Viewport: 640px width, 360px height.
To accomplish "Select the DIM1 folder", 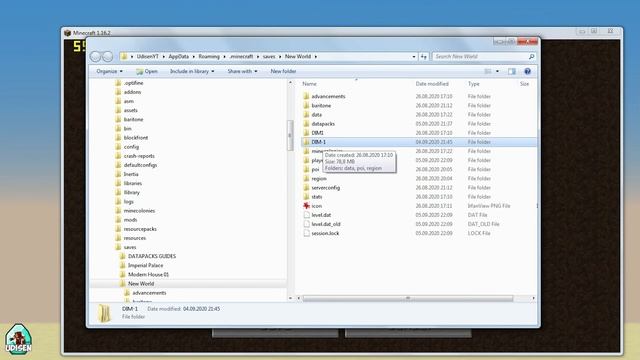I will [318, 133].
